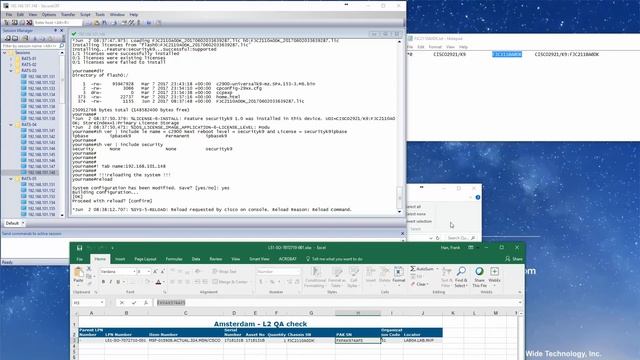The width and height of the screenshot is (640, 360).
Task: Click the Connect icon in SecureCRT toolbar
Action: click(x=7, y=22)
